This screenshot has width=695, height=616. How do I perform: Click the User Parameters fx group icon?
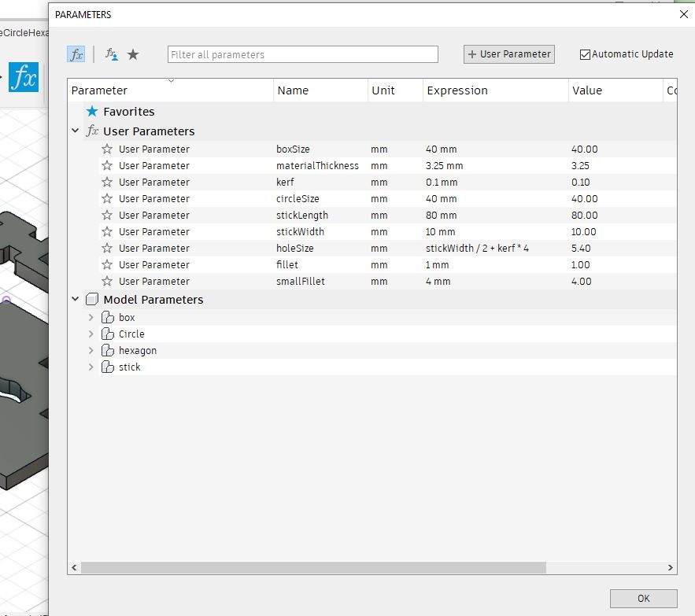tap(92, 131)
